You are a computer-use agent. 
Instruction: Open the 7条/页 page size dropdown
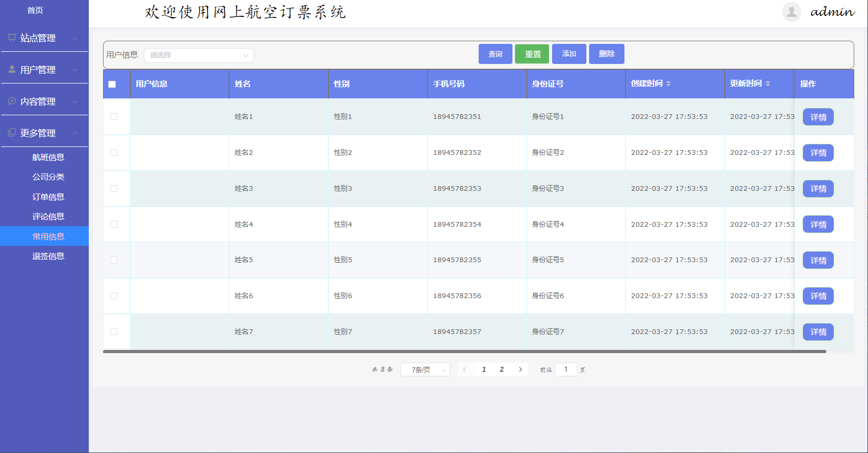point(425,369)
